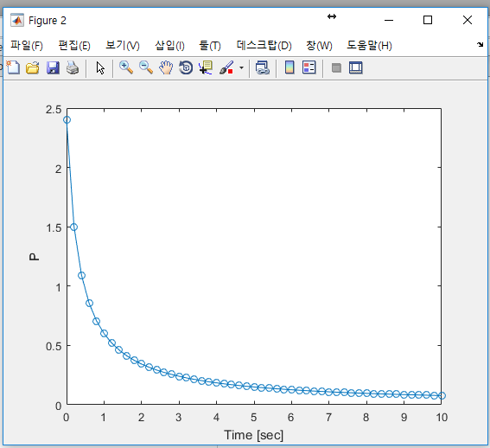
Task: Open a file with the folder icon
Action: click(x=33, y=67)
